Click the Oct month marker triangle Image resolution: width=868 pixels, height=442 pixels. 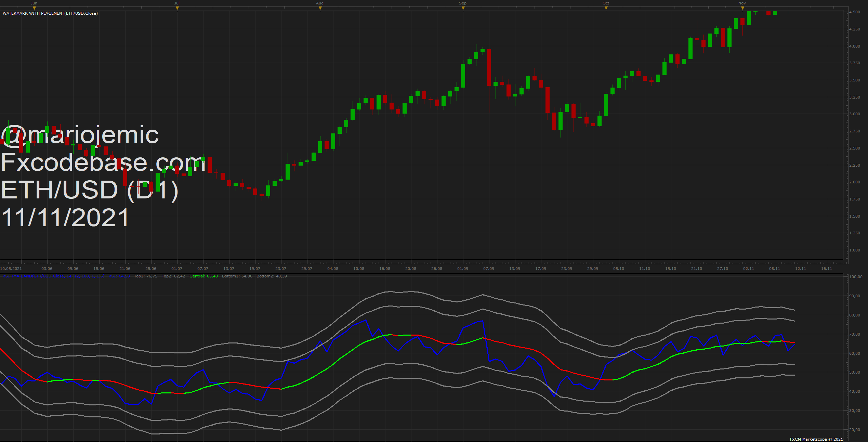(606, 8)
